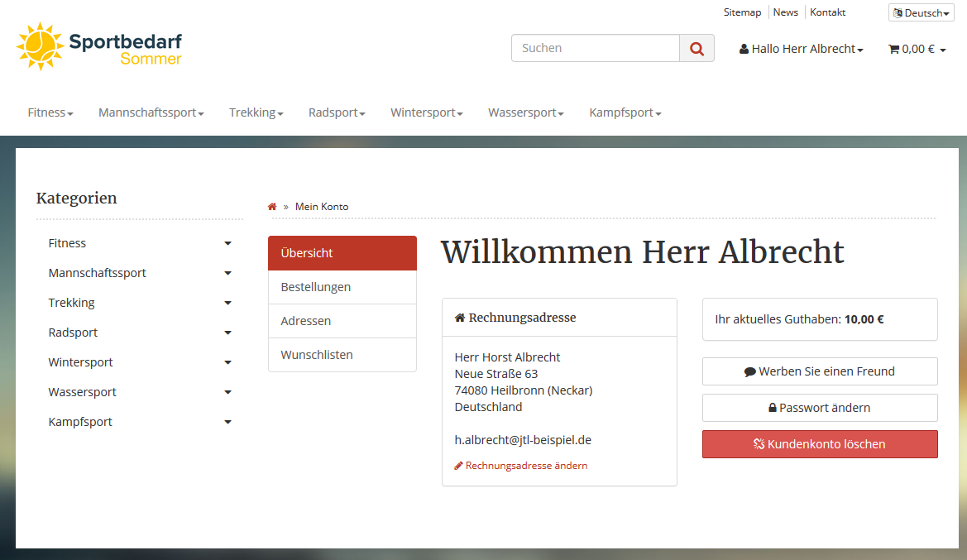Open the cart total dropdown arrow
This screenshot has height=560, width=967.
click(942, 49)
